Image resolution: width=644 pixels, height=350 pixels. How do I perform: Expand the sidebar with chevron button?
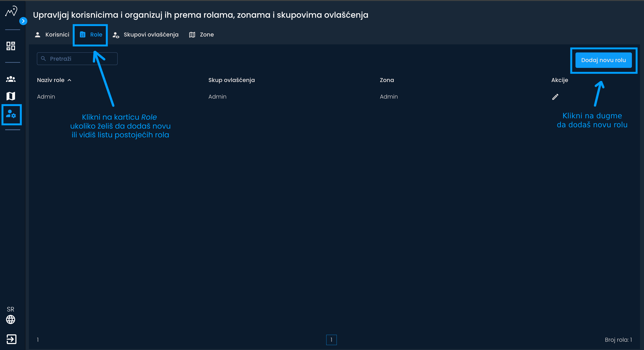point(23,21)
